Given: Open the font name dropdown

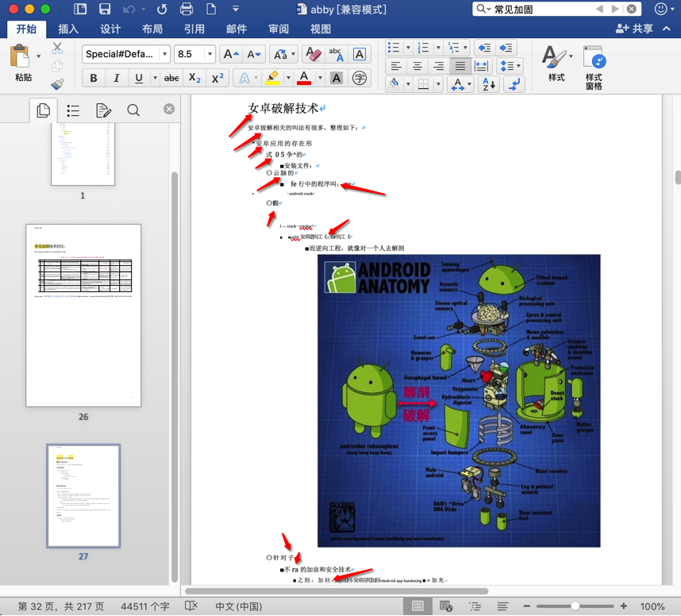Looking at the screenshot, I should (164, 54).
